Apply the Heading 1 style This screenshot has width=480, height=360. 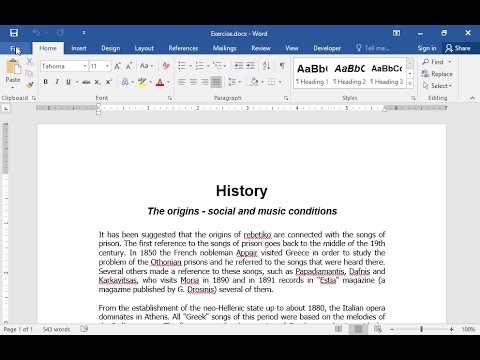pos(312,74)
